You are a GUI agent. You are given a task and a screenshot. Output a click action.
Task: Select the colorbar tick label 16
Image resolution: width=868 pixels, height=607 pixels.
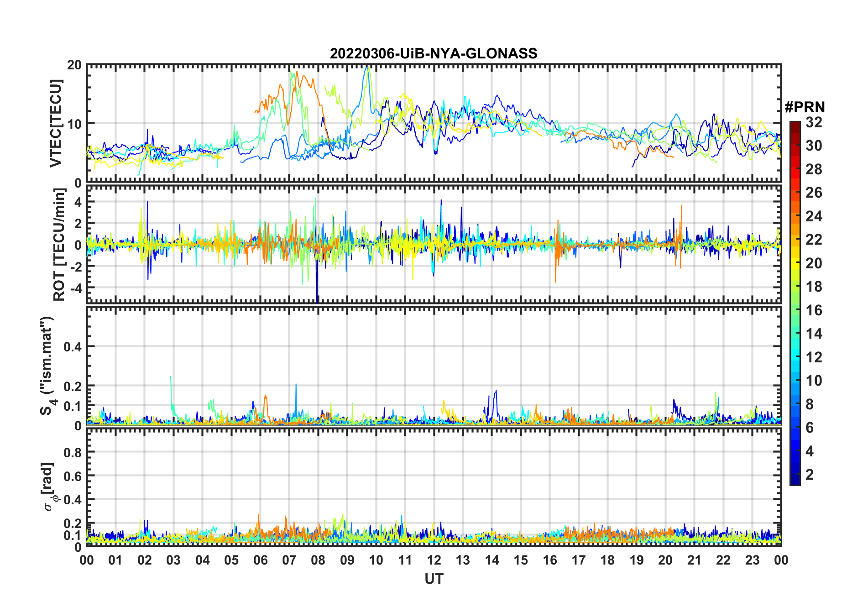click(814, 310)
